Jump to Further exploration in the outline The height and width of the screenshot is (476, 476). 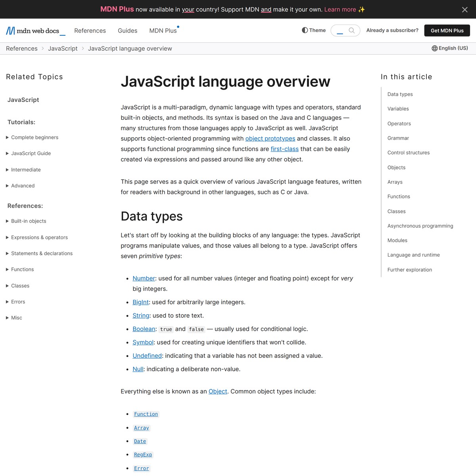(410, 270)
